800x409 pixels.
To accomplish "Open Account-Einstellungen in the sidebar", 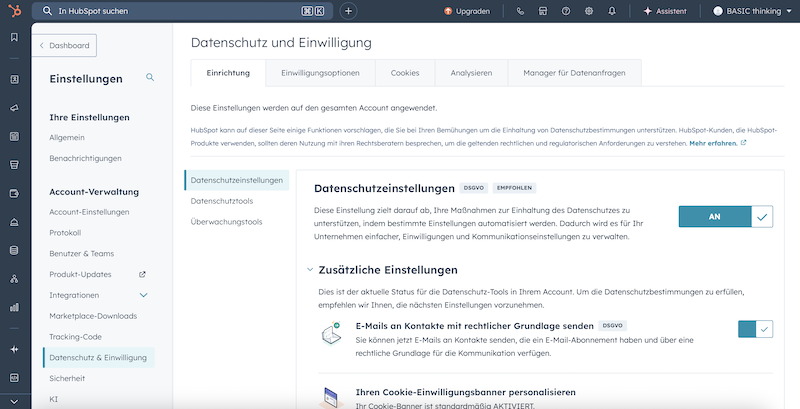I will (x=89, y=212).
